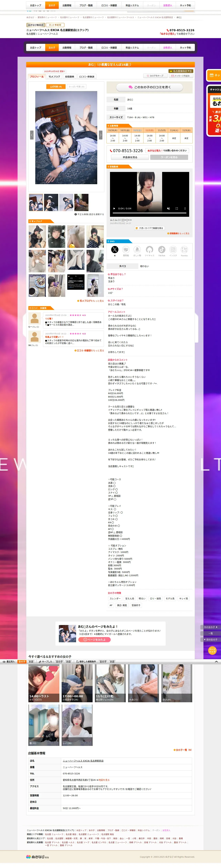Open the 名古屋 デリヘル footer link
This screenshot has width=221, height=868.
(52, 842)
